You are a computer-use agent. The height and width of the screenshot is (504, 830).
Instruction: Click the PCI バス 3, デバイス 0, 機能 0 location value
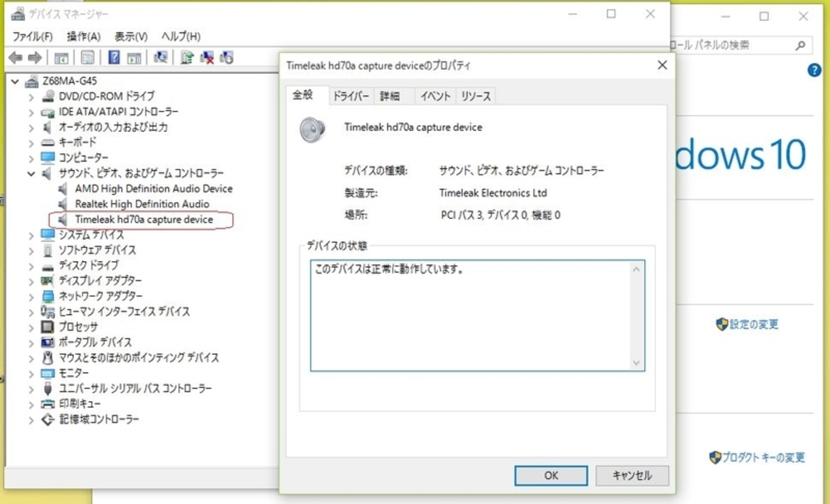[501, 215]
